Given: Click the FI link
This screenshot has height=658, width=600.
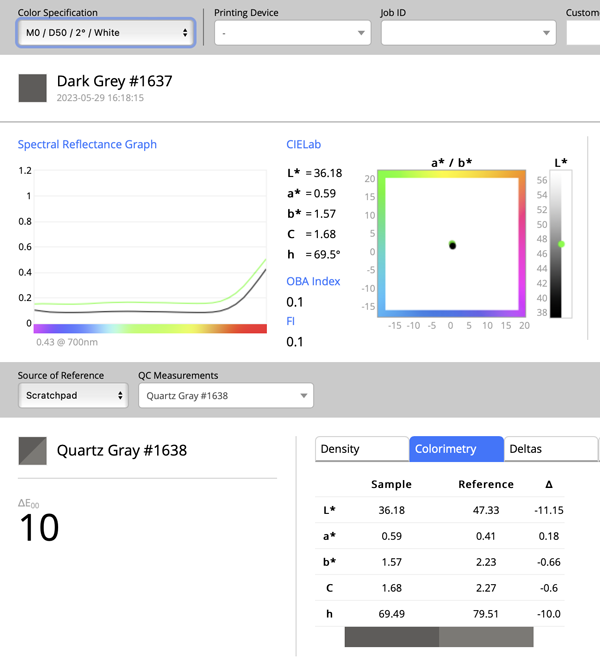Looking at the screenshot, I should pyautogui.click(x=290, y=321).
